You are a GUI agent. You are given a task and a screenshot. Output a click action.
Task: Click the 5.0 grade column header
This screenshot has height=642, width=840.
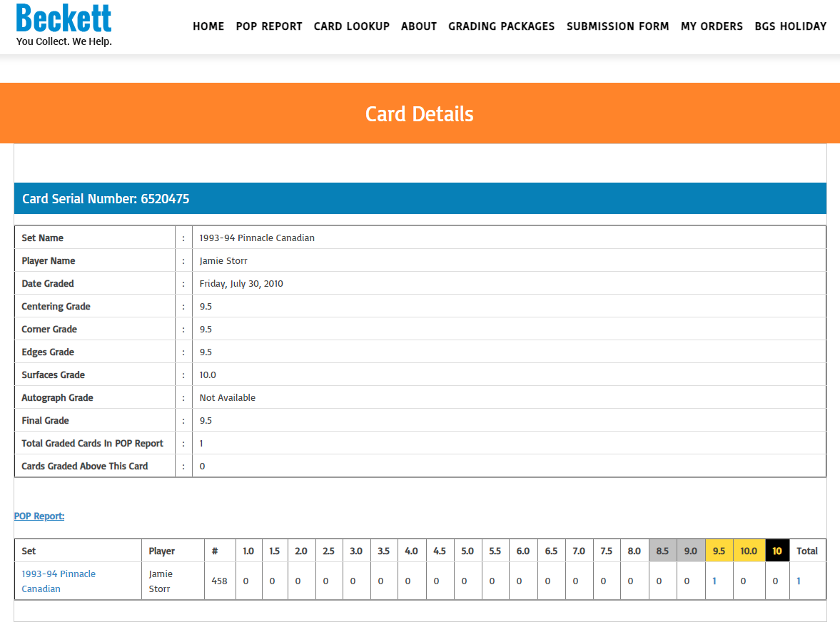pos(467,551)
